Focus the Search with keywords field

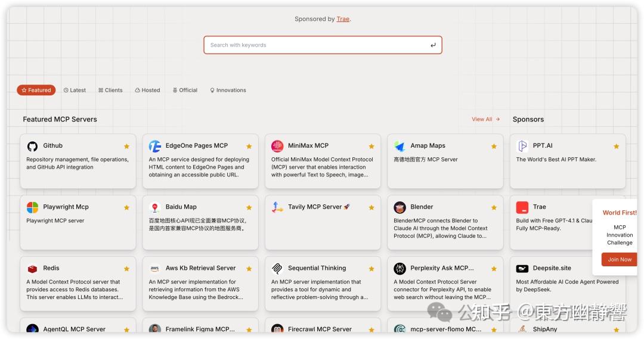click(x=323, y=45)
